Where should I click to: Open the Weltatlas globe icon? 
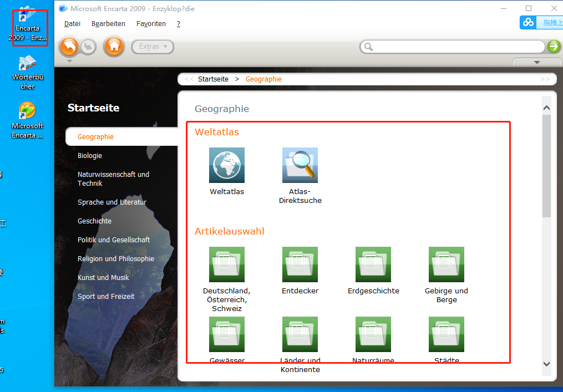pyautogui.click(x=226, y=165)
